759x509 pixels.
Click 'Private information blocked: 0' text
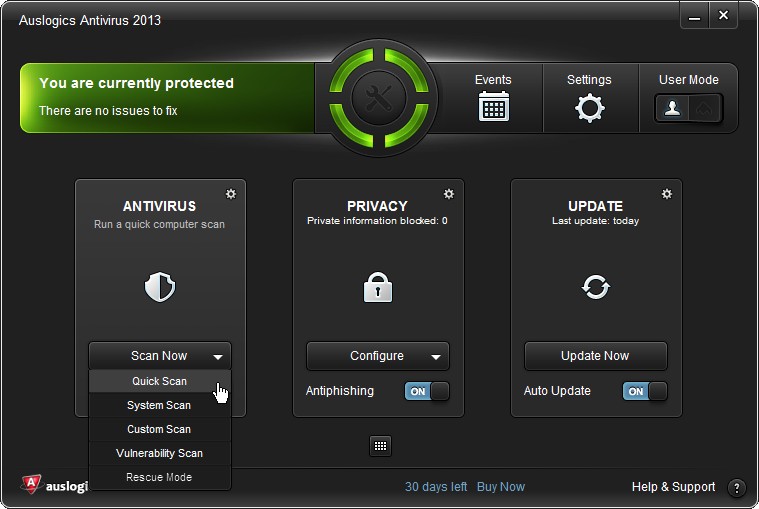pyautogui.click(x=377, y=221)
